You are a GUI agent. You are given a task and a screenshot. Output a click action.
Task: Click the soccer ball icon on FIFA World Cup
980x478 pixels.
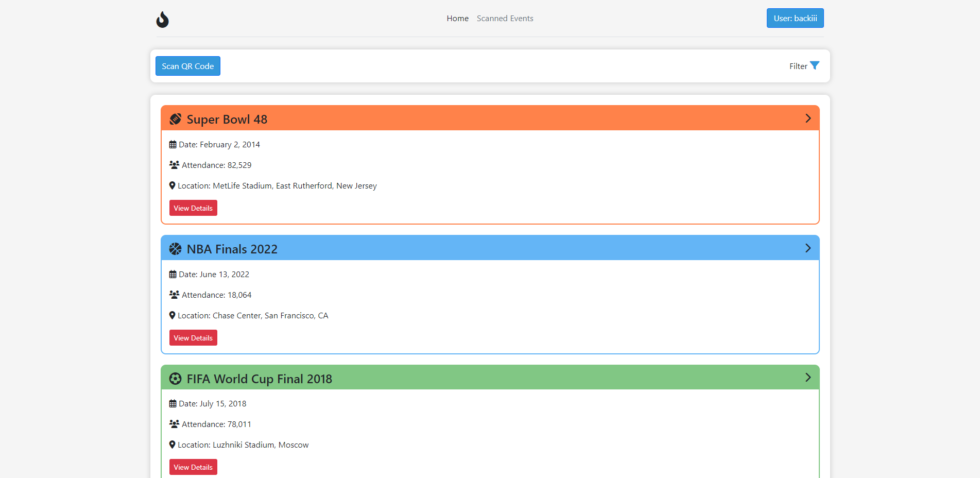[176, 379]
